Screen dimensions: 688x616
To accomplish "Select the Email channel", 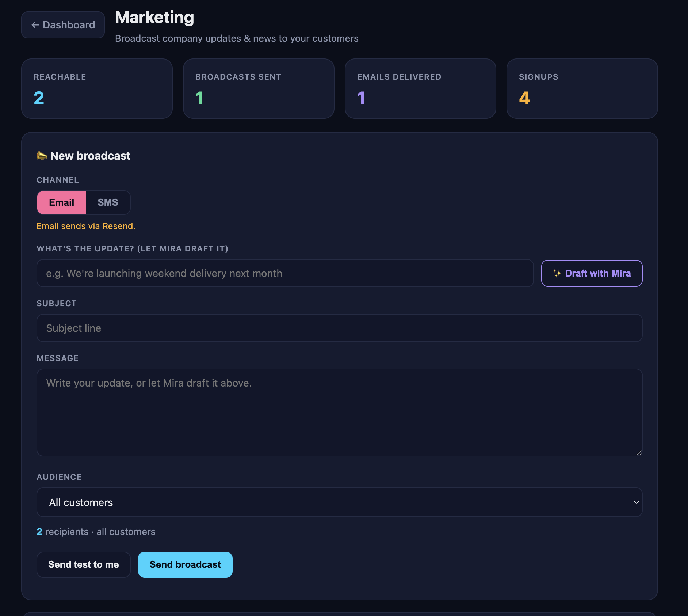I will (x=61, y=202).
